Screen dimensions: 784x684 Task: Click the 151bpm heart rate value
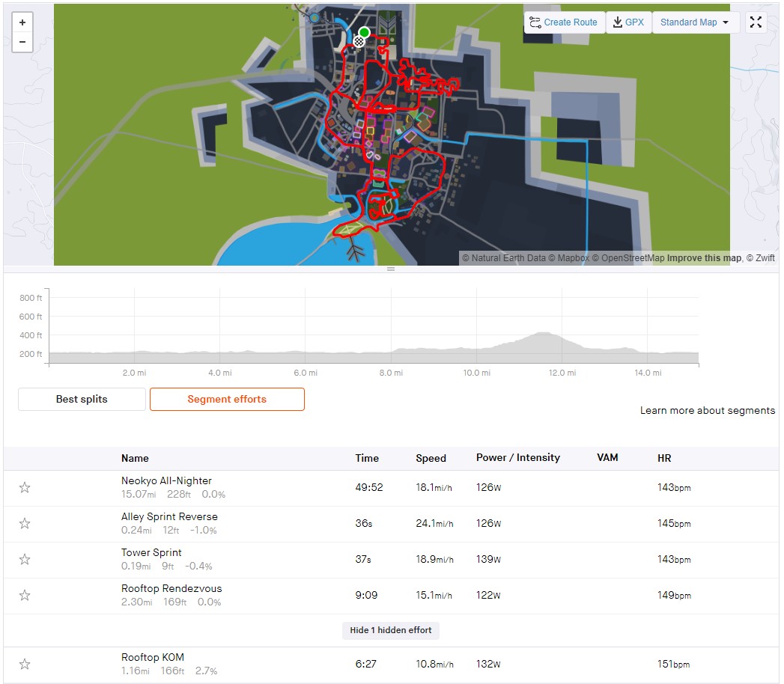(673, 664)
